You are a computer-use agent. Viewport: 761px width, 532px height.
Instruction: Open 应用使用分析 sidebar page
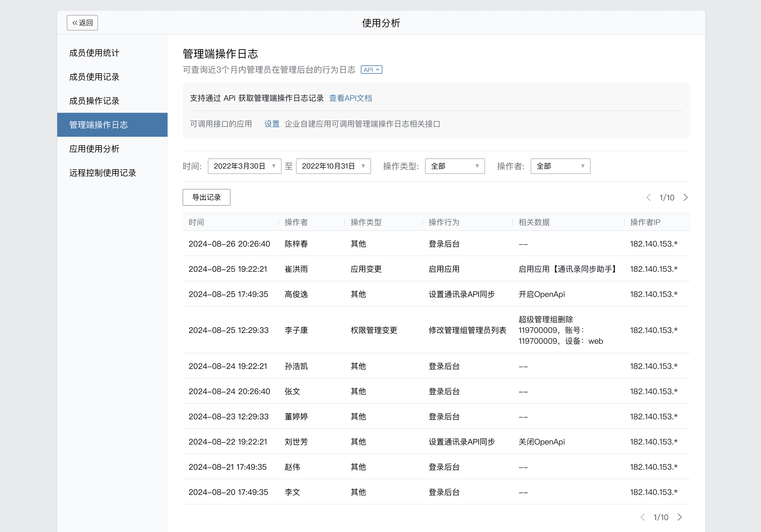(94, 149)
